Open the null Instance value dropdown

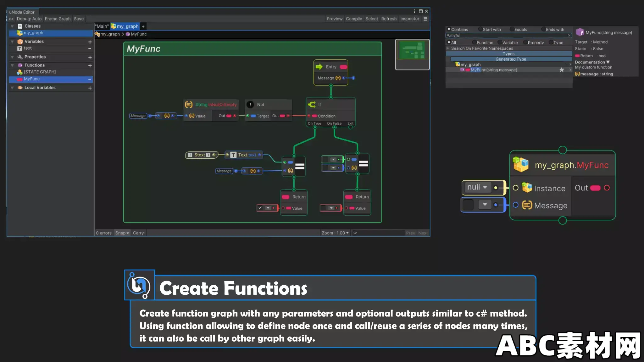tap(478, 187)
